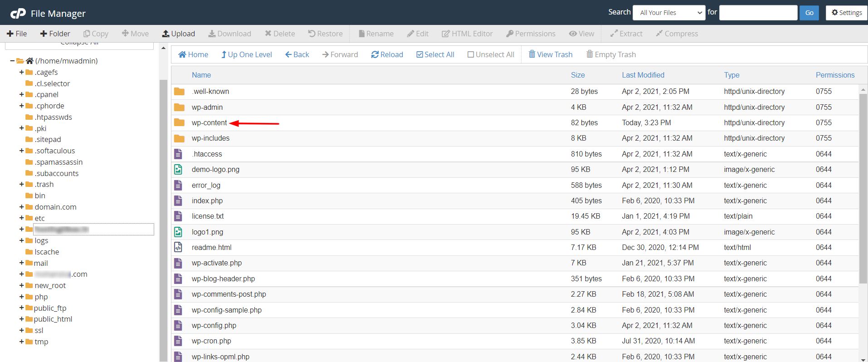The image size is (868, 362).
Task: Collapse the /home/mwadmin root tree
Action: tap(12, 61)
